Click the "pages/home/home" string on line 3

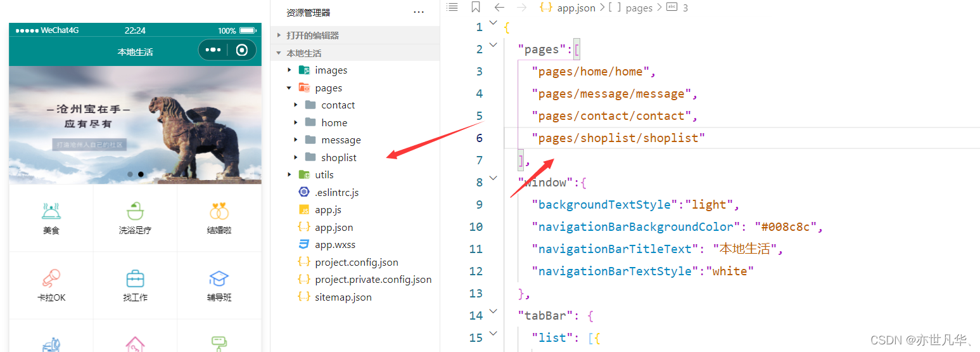(x=590, y=71)
